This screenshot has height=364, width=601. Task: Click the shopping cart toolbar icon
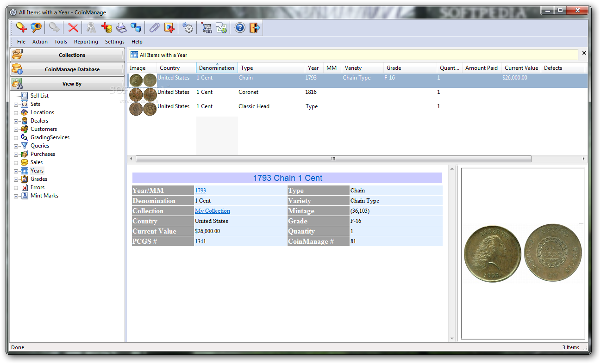[x=207, y=28]
